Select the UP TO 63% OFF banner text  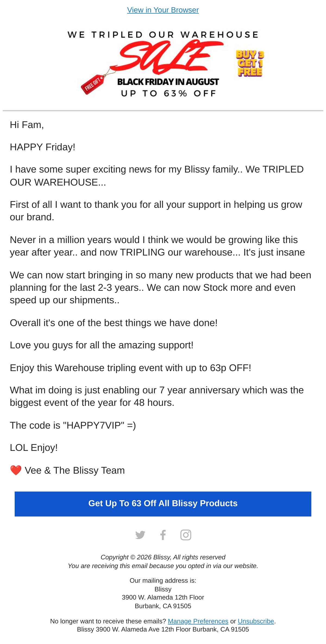tap(168, 94)
